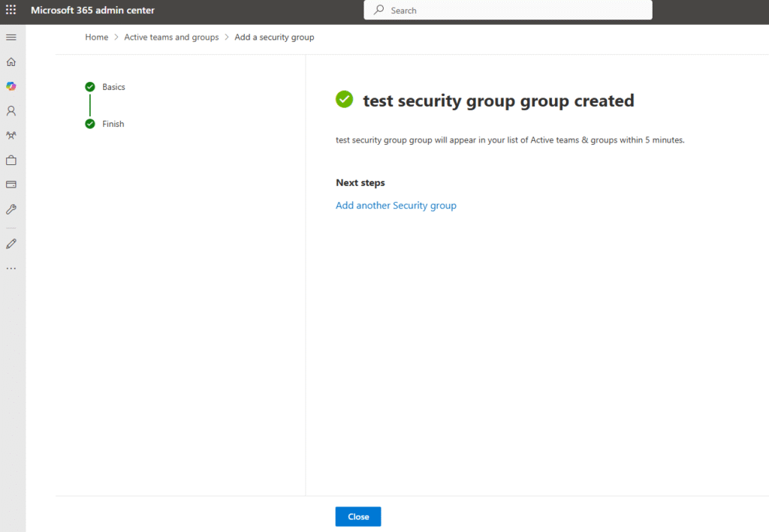Click the Microsoft 365 admin center title
769x532 pixels.
[92, 11]
